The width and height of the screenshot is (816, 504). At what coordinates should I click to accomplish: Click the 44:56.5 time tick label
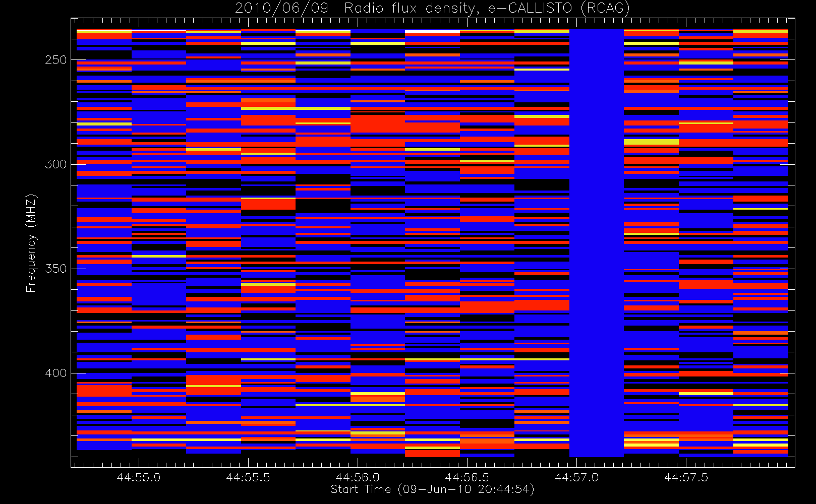point(467,477)
